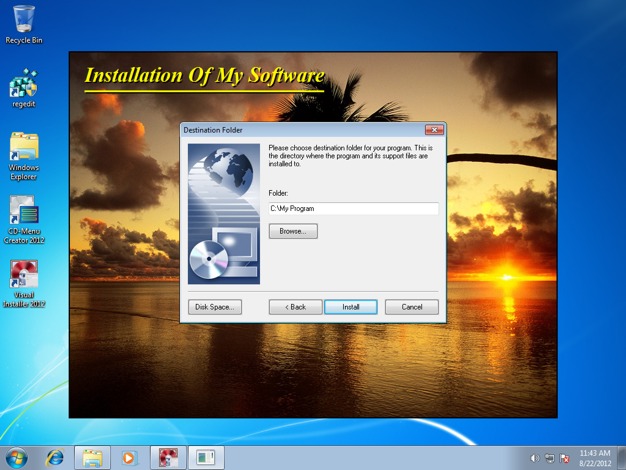Switch to the Visual Installer taskbar item

pos(168,458)
